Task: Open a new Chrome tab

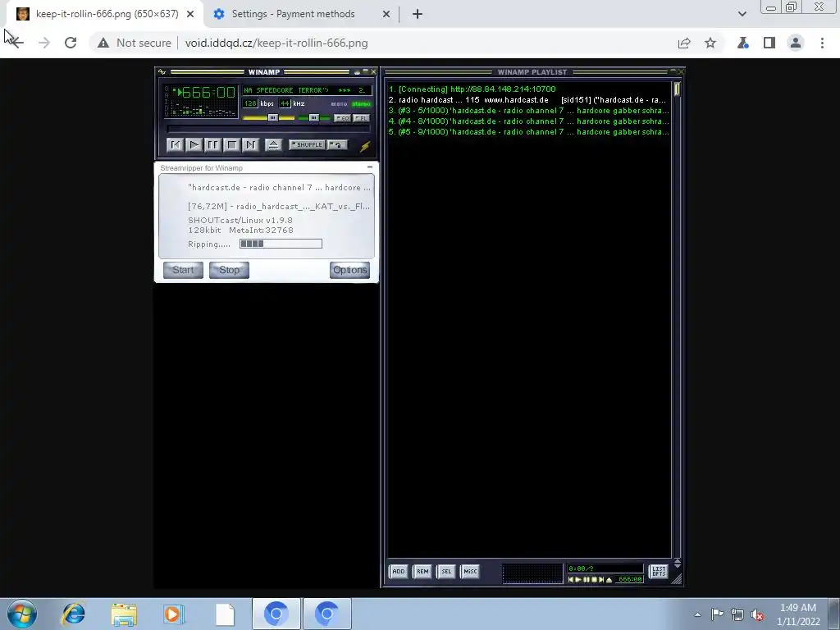Action: 418,14
